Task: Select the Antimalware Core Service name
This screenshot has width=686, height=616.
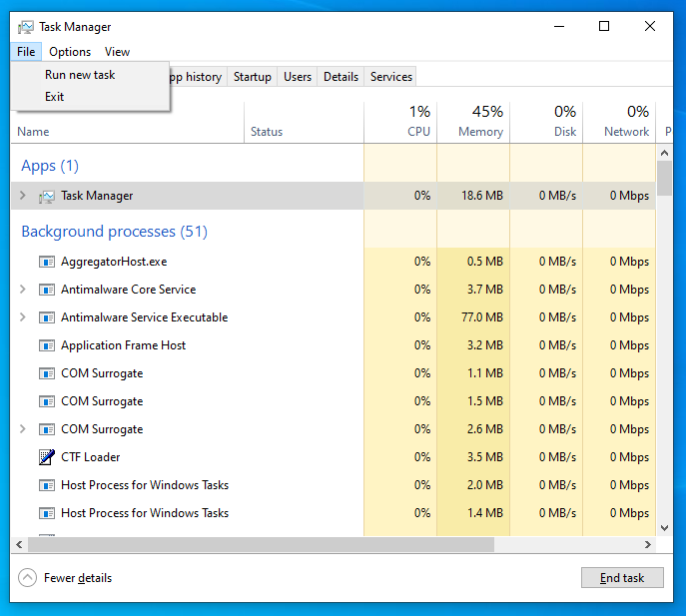Action: [x=128, y=290]
